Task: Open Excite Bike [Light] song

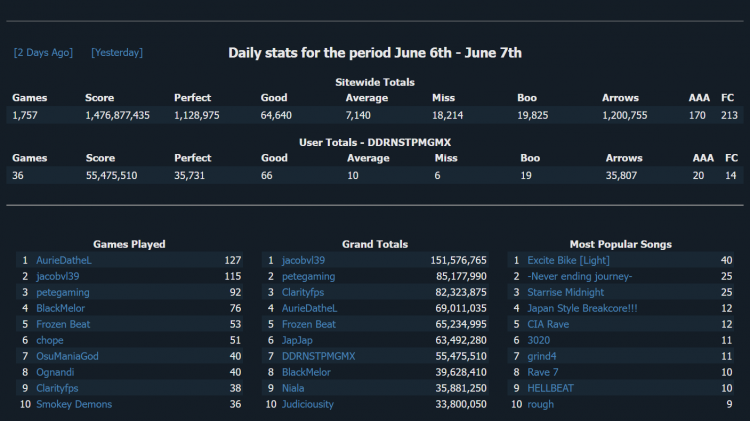Action: click(x=568, y=260)
